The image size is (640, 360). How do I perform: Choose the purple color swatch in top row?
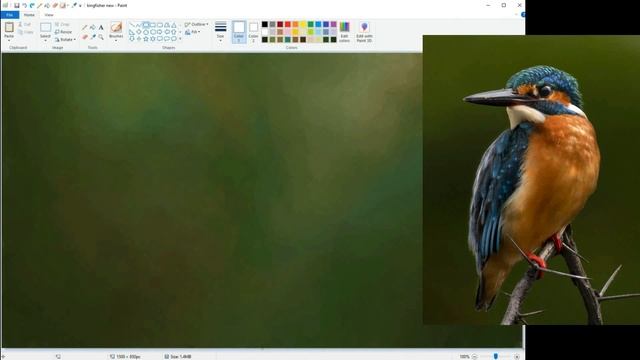333,24
